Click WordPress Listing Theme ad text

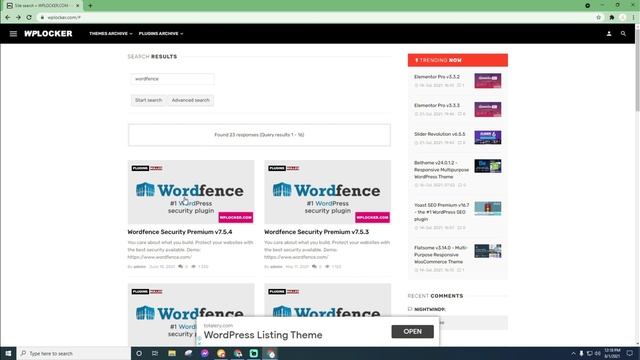263,335
